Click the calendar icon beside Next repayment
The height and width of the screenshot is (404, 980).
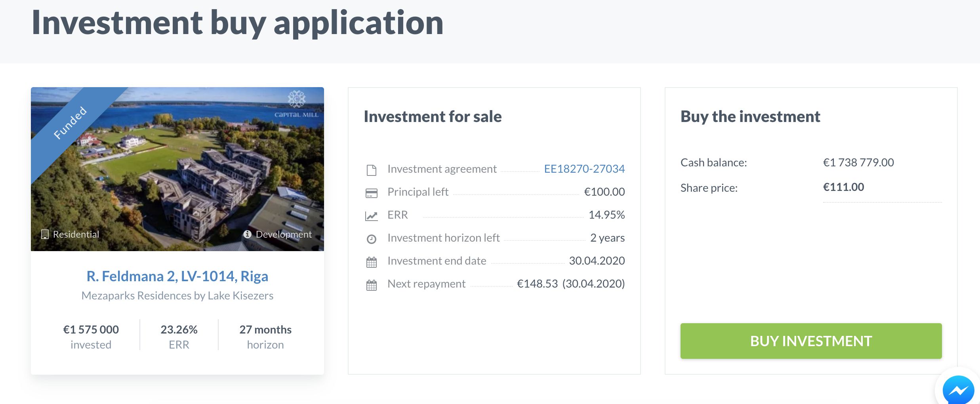pos(371,285)
